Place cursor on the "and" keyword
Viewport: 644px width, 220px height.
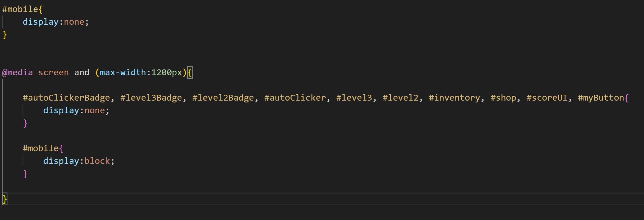pyautogui.click(x=82, y=73)
